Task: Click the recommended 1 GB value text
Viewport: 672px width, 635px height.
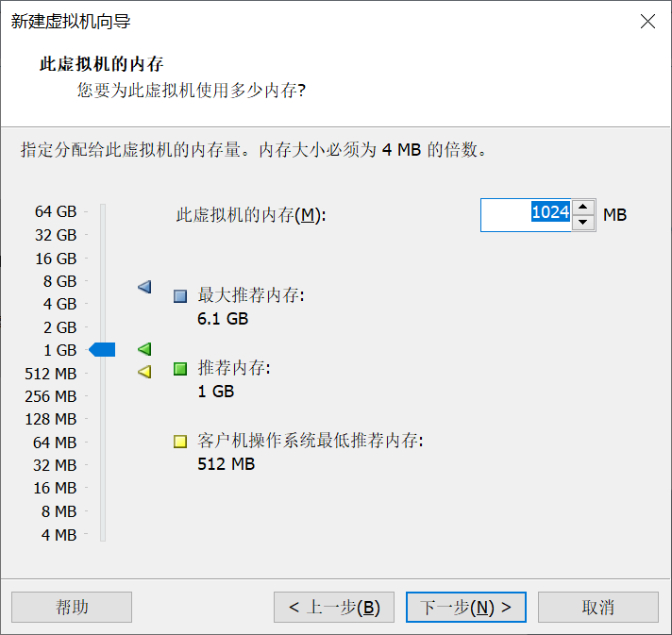Action: pos(216,392)
